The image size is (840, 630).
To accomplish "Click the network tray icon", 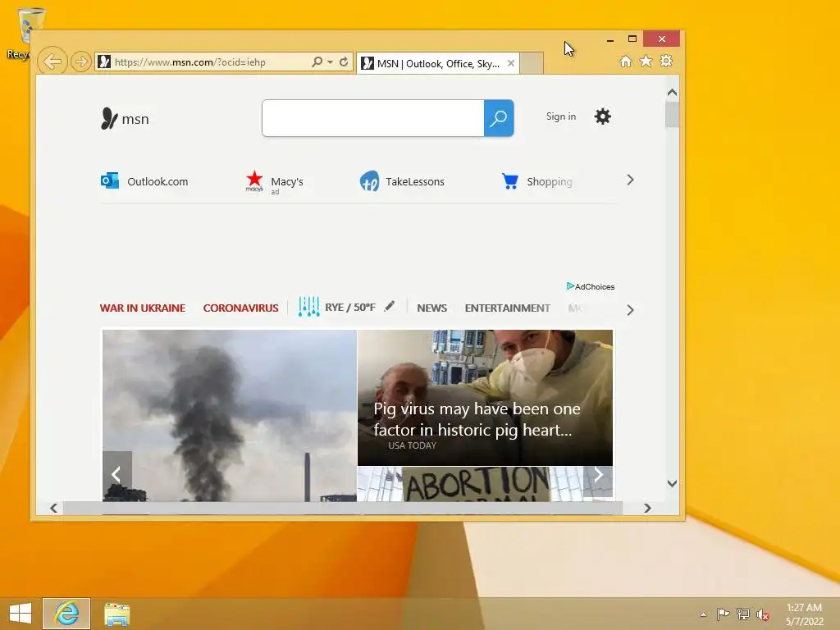I will pyautogui.click(x=743, y=614).
